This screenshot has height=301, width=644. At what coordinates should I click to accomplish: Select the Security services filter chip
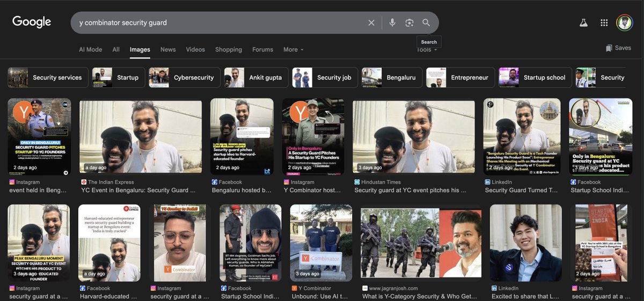48,77
